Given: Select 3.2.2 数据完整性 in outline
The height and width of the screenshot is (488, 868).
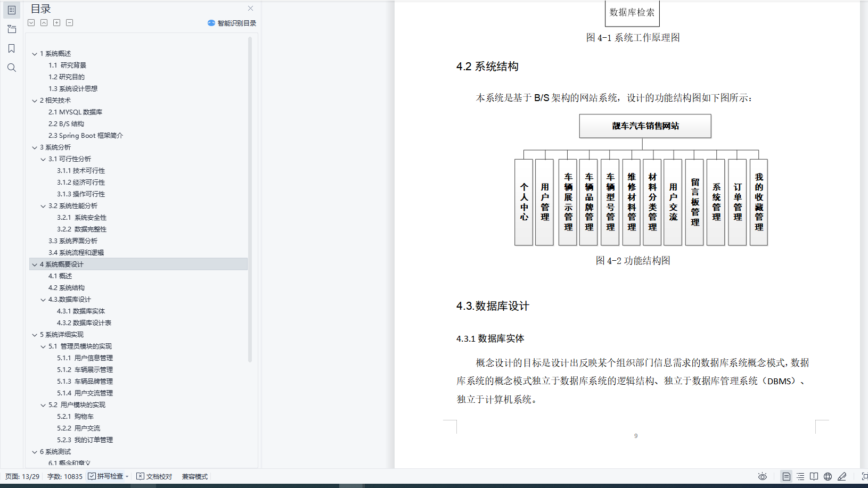Looking at the screenshot, I should point(81,229).
